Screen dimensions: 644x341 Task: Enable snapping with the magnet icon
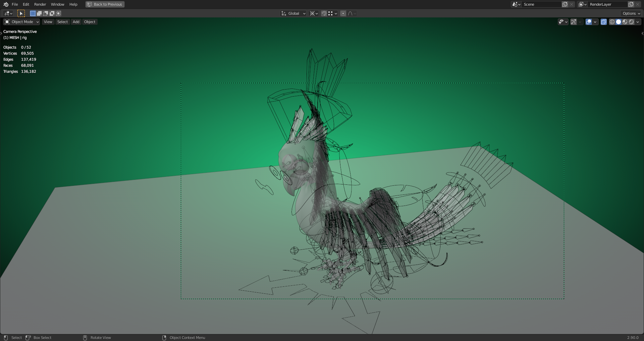(324, 13)
